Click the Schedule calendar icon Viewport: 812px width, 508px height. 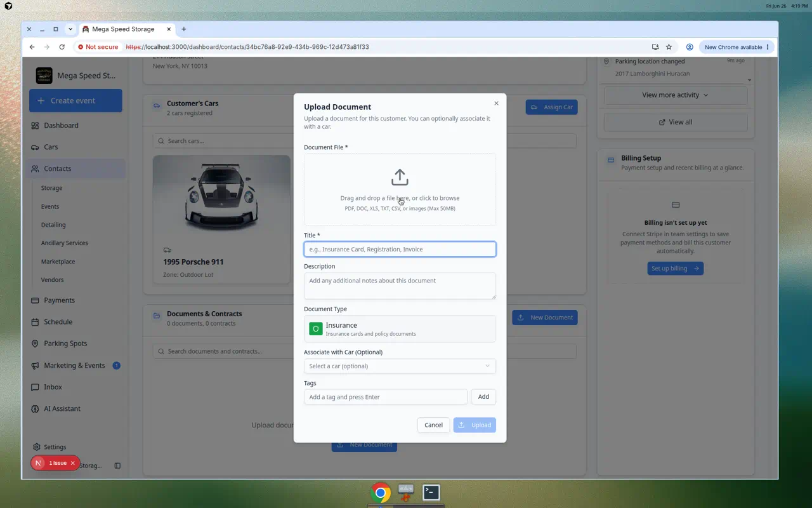coord(35,322)
